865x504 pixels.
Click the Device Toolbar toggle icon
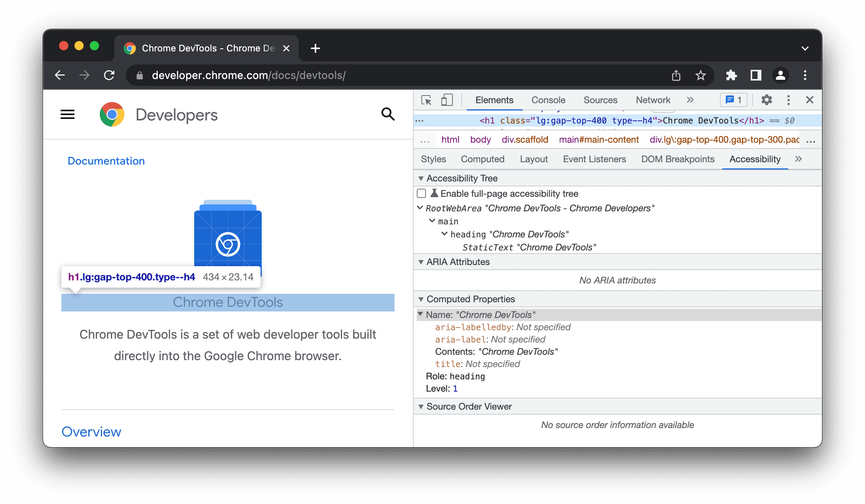point(446,100)
